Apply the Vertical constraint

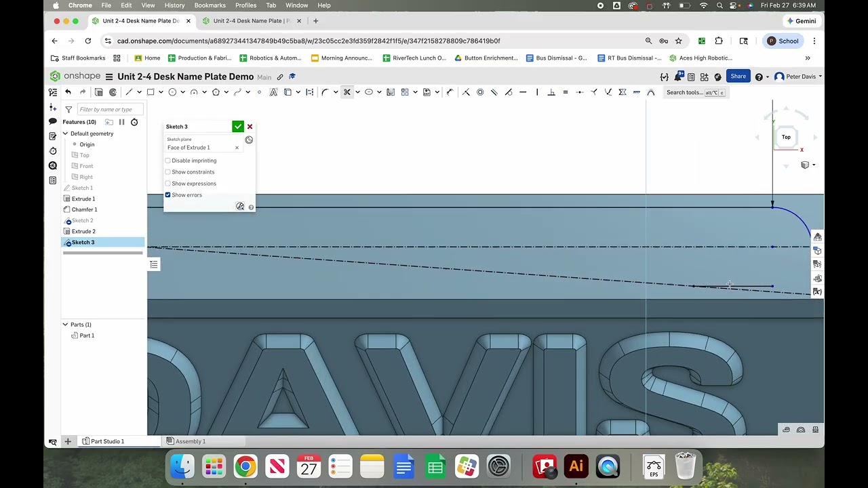pyautogui.click(x=537, y=92)
